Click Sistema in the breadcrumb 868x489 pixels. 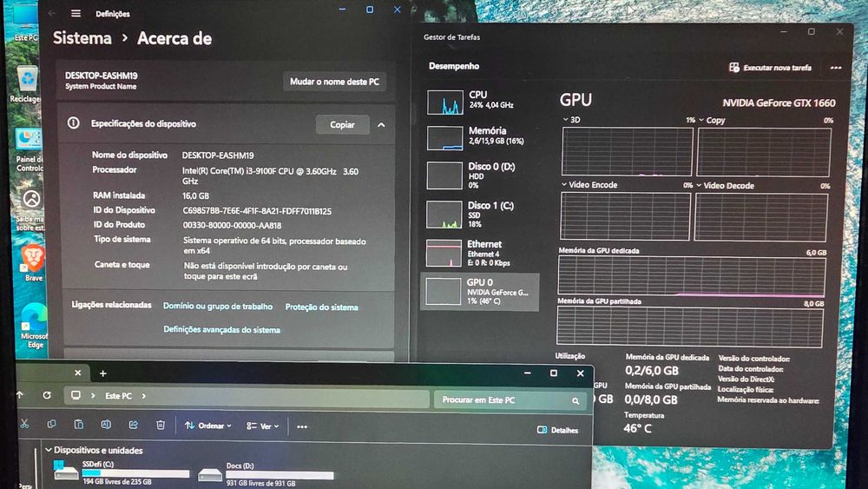pyautogui.click(x=82, y=37)
